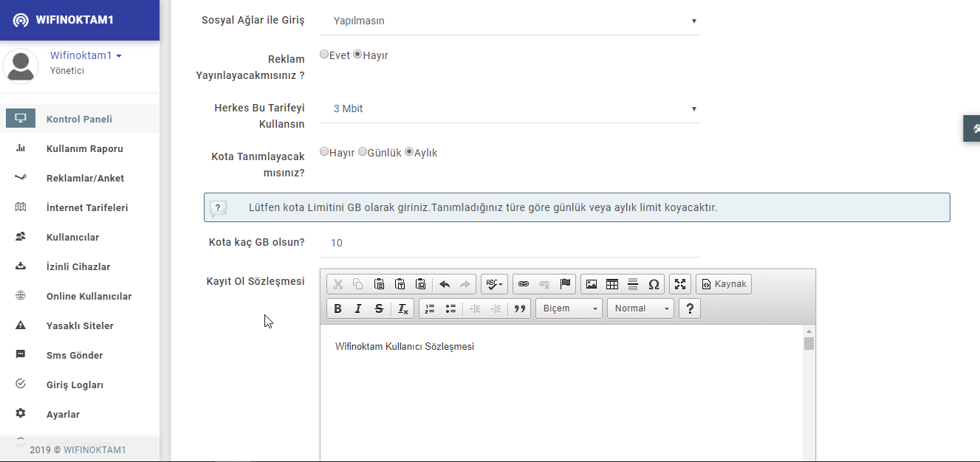The width and height of the screenshot is (980, 462).
Task: Open Giriş Logları menu item
Action: (80, 385)
